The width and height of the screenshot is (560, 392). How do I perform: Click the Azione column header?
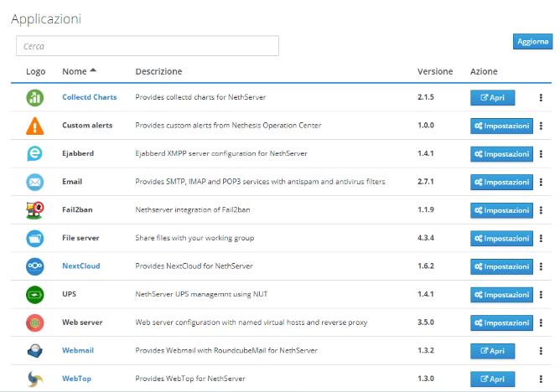click(484, 71)
